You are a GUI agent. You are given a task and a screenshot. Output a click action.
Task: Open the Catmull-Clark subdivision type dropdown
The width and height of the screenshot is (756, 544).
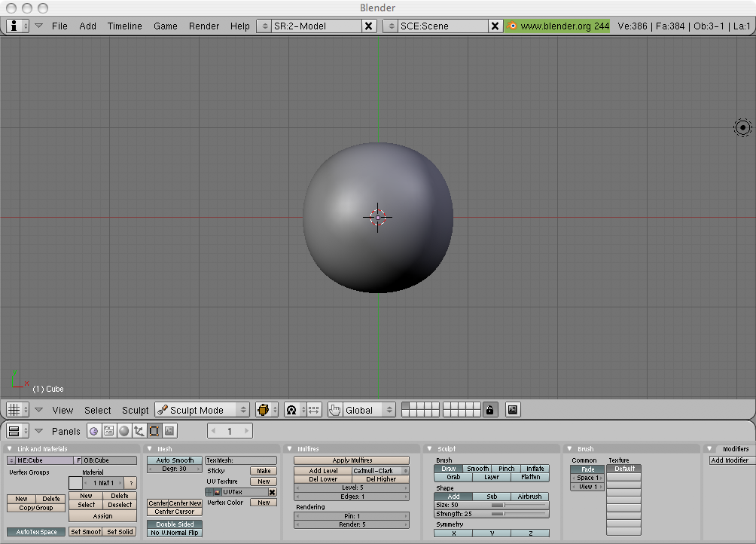pos(380,470)
